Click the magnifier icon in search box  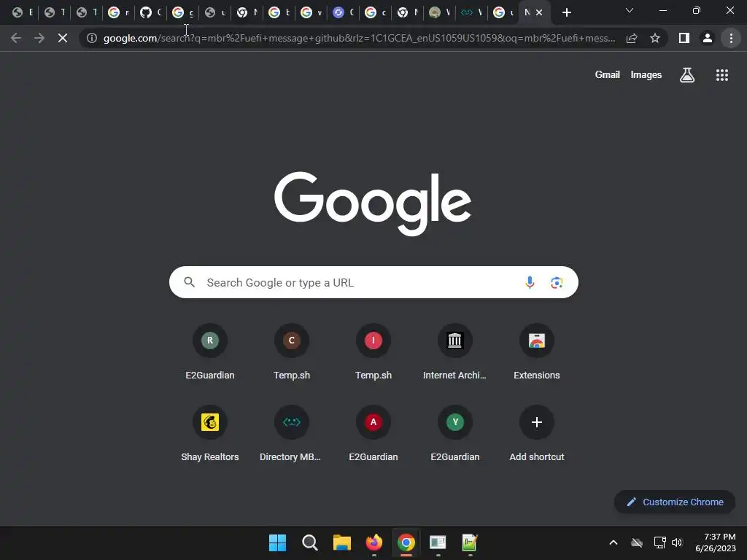point(190,282)
